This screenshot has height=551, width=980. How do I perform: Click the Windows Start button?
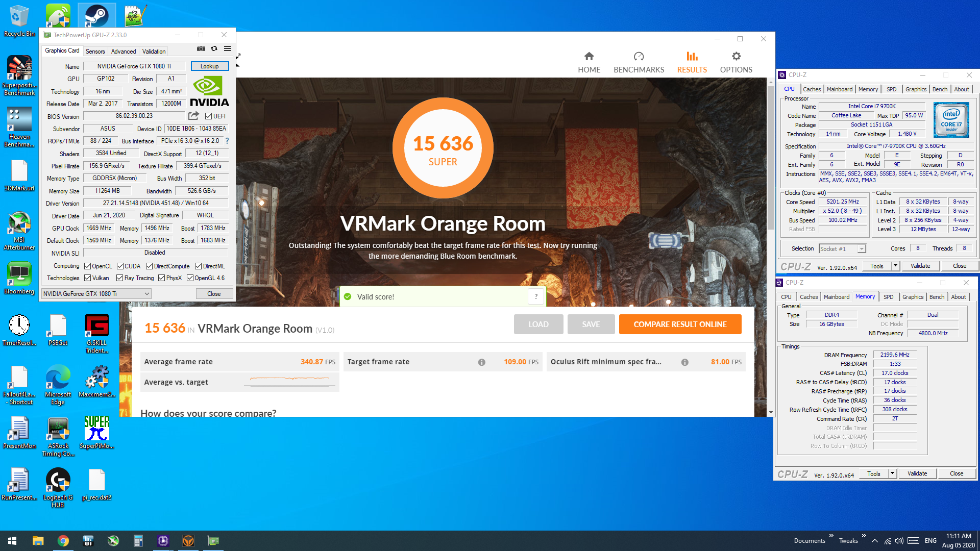[x=12, y=541]
